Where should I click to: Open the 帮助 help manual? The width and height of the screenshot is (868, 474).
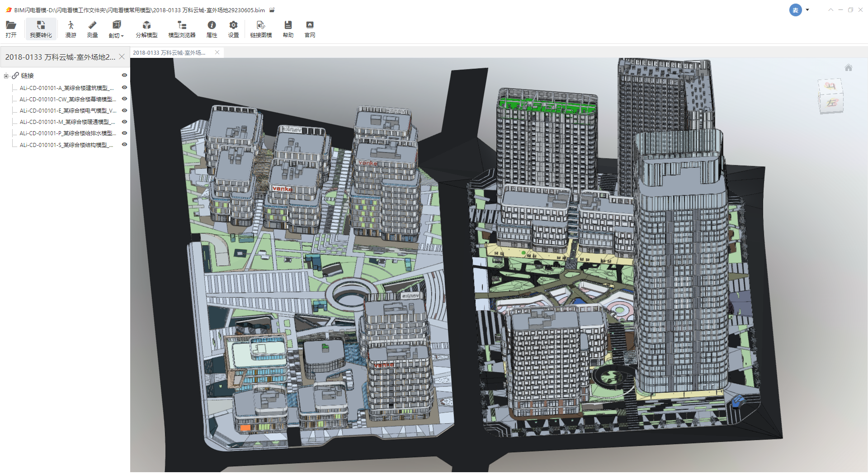pos(288,29)
